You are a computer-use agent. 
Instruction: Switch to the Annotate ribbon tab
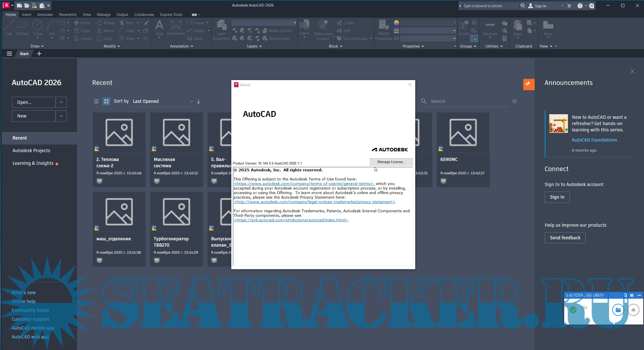click(45, 15)
